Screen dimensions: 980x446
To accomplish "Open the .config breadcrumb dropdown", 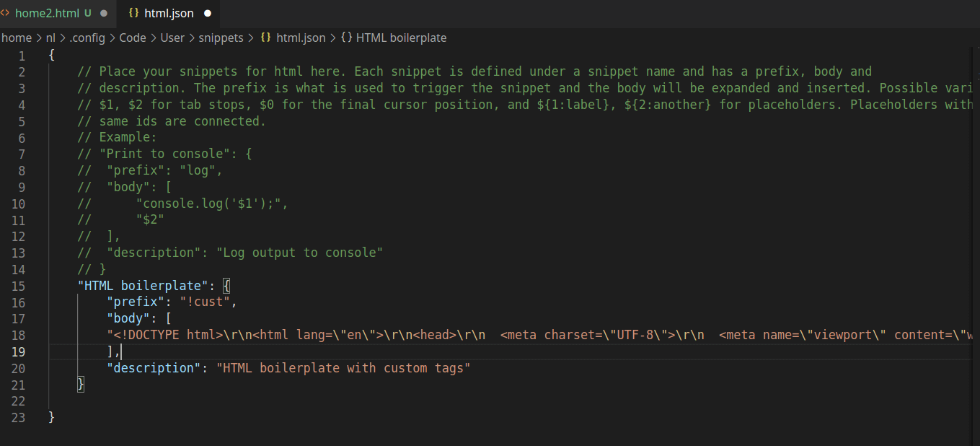I will (x=87, y=38).
